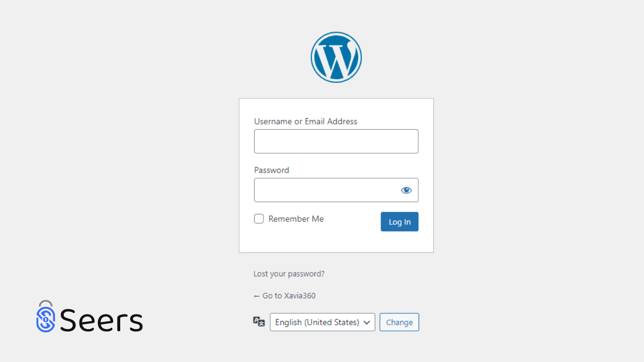
Task: Click the left arrow before Go to Xavia360
Action: tap(257, 296)
